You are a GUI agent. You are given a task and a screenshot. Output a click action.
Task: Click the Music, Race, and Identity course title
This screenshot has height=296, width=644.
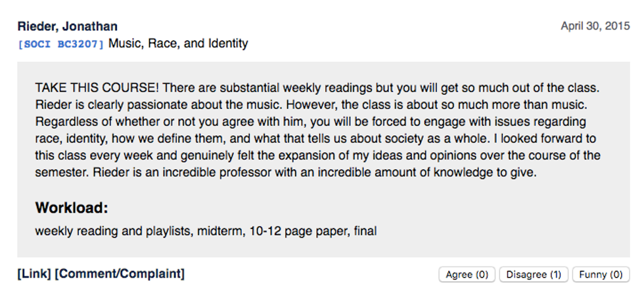[178, 44]
